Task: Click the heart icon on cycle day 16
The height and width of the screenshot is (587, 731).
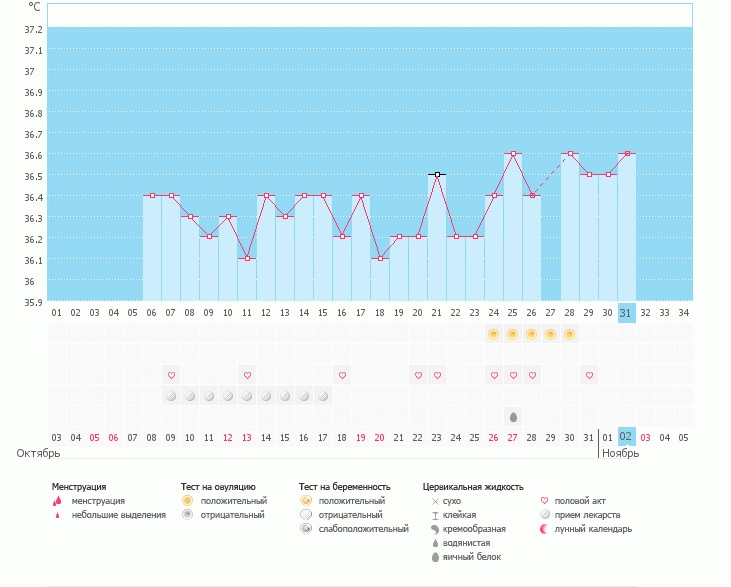Action: pyautogui.click(x=342, y=375)
